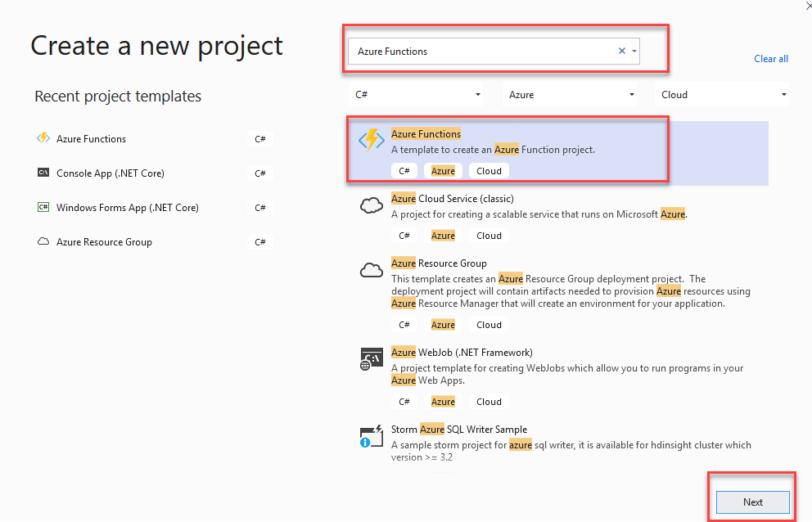812x522 pixels.
Task: Click the Cloud tag under Azure Cloud Service
Action: [489, 236]
